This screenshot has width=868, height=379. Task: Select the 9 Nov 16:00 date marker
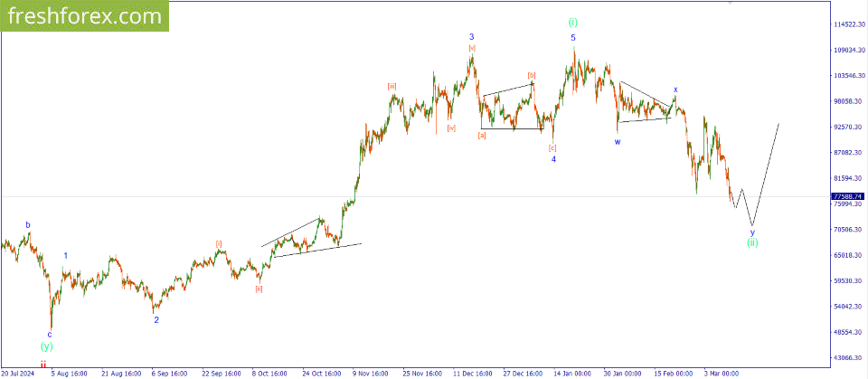[371, 372]
